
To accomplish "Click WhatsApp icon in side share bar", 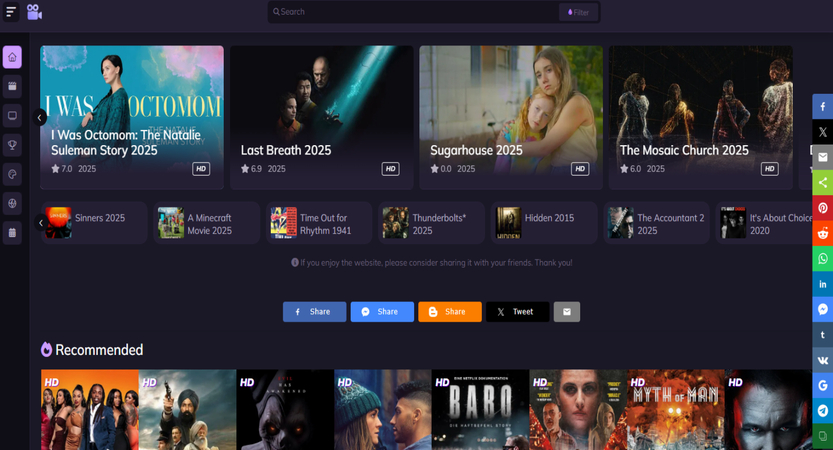I will (822, 259).
